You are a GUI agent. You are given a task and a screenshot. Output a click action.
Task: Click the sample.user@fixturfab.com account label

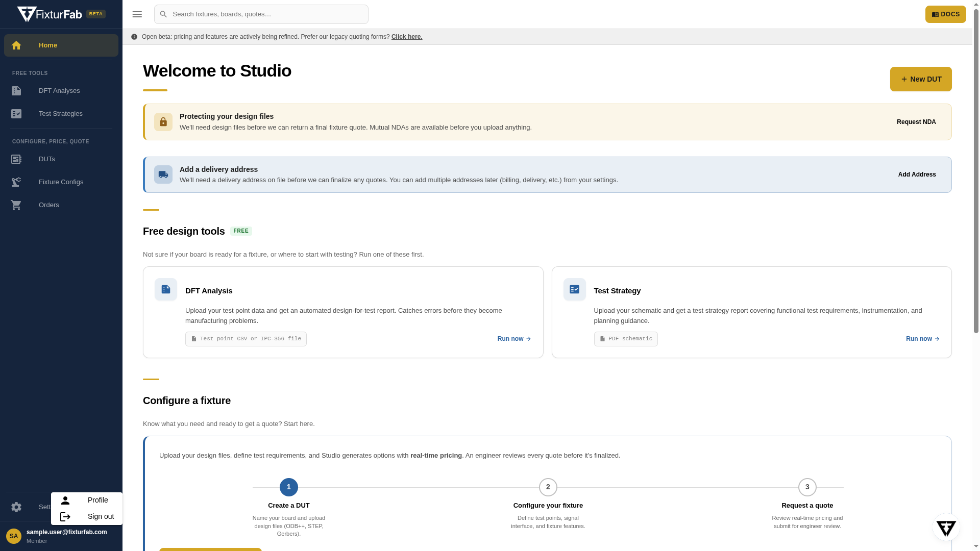pyautogui.click(x=67, y=532)
